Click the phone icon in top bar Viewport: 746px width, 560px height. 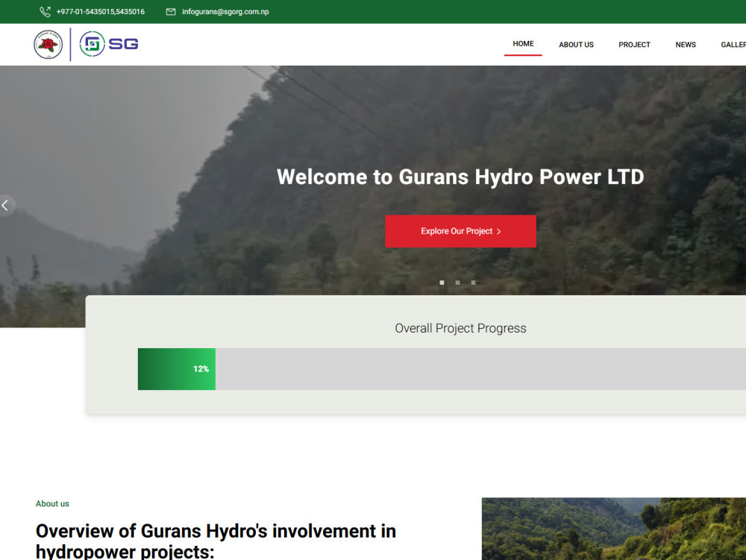45,12
